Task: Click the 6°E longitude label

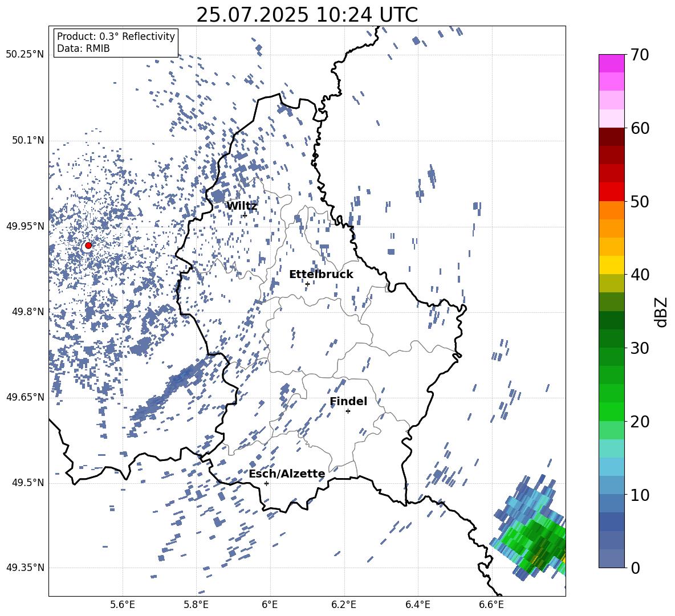Action: tap(270, 605)
